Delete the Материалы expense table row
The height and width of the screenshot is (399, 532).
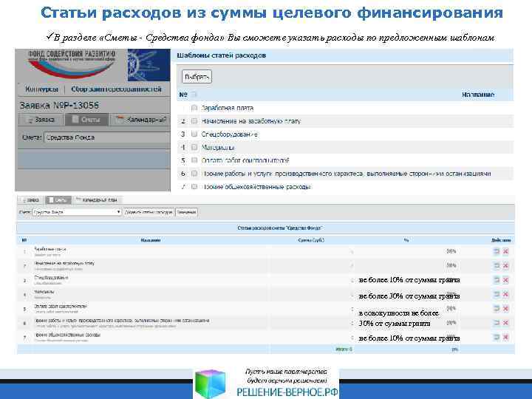[x=505, y=294]
